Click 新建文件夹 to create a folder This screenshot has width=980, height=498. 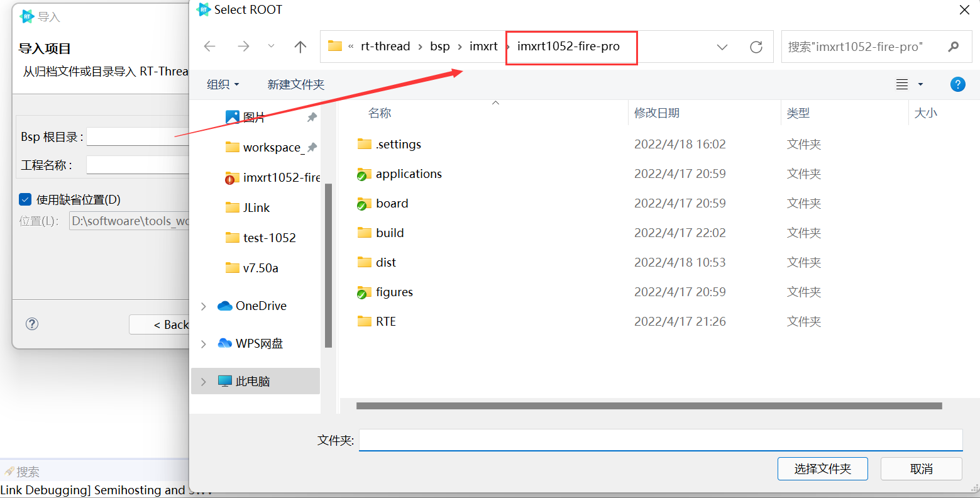(295, 84)
